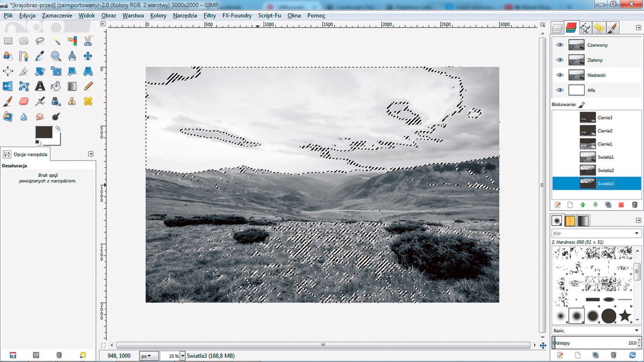Select the Rectangle Select tool
The image size is (644, 362).
[8, 41]
